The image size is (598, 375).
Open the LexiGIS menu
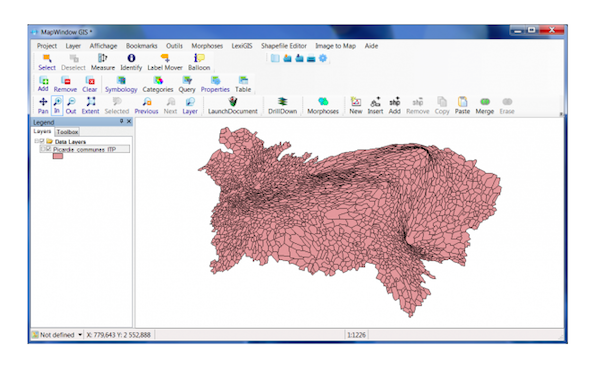[x=242, y=46]
